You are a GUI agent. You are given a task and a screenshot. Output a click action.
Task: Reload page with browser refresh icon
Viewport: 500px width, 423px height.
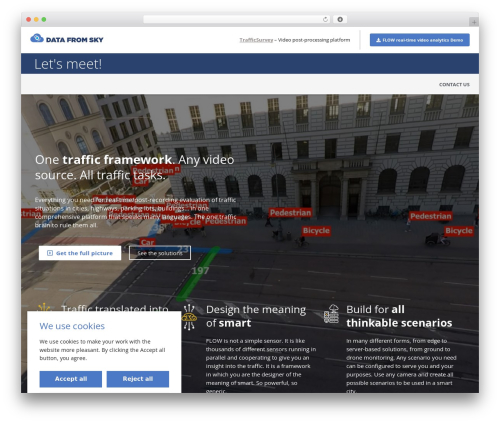[x=325, y=20]
